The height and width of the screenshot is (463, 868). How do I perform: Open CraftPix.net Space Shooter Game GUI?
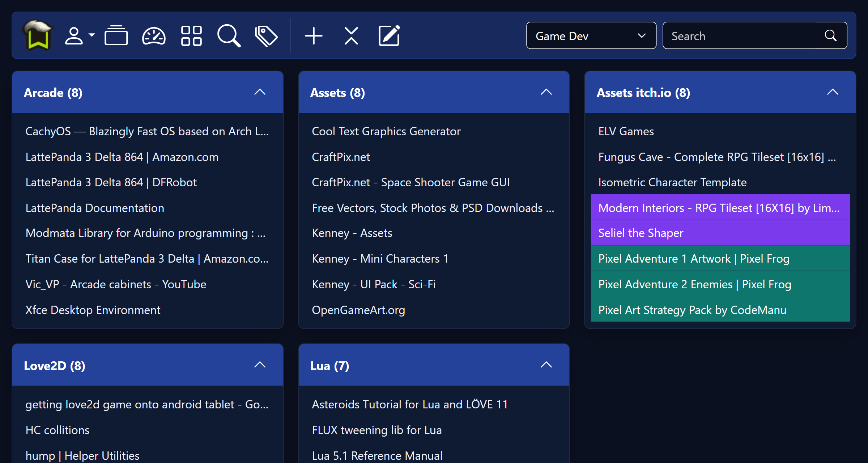(x=411, y=182)
